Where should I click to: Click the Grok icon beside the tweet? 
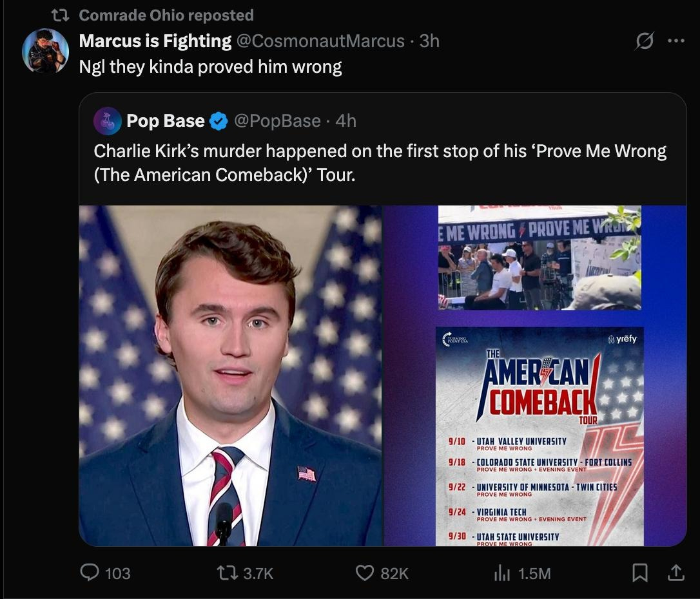tap(644, 42)
